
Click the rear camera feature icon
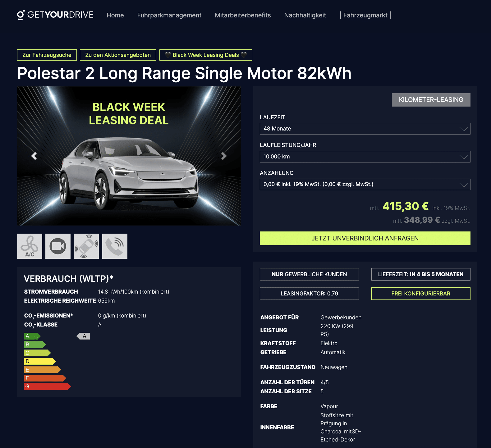click(x=58, y=246)
